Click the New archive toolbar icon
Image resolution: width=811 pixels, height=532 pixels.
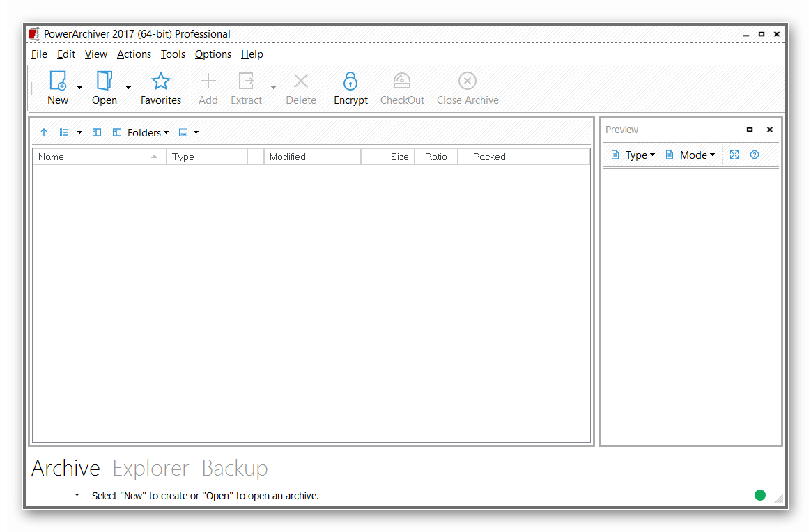(x=57, y=81)
